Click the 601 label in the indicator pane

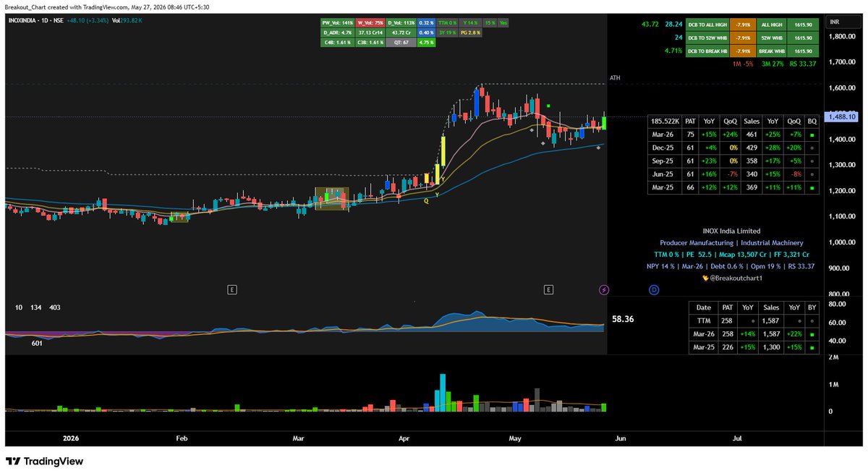37,344
